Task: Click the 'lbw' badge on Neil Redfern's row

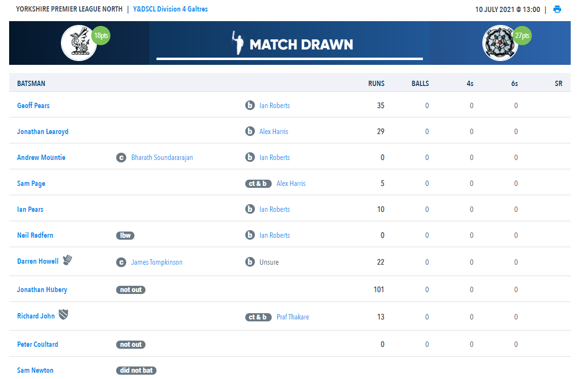Action: pos(125,235)
